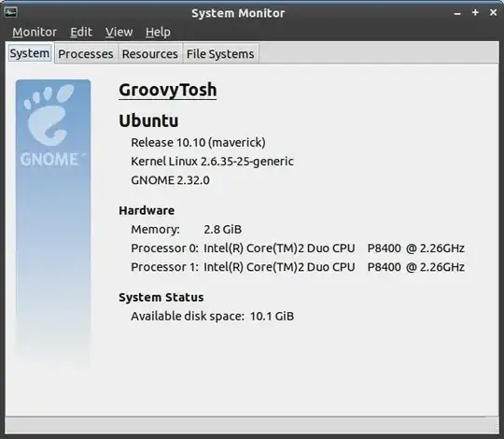Click the Processor 1 label
The image size is (504, 439).
[164, 267]
